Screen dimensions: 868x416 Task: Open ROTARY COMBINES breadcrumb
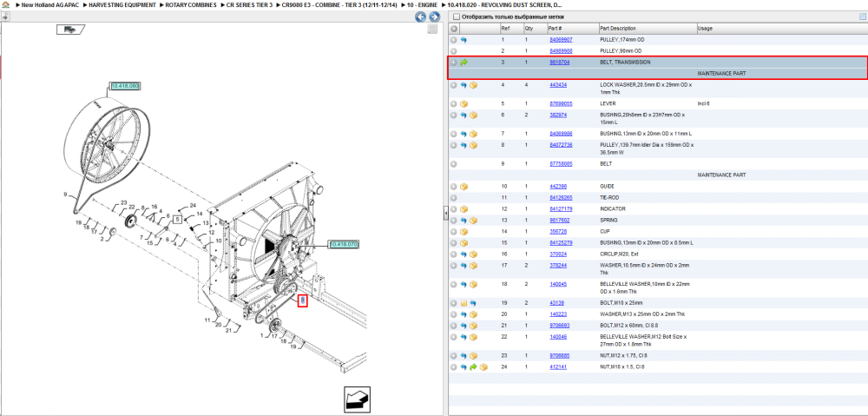191,4
